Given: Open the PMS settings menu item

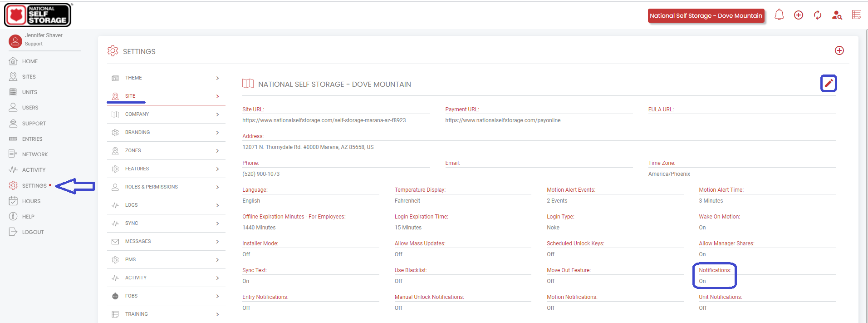Looking at the screenshot, I should pyautogui.click(x=166, y=259).
